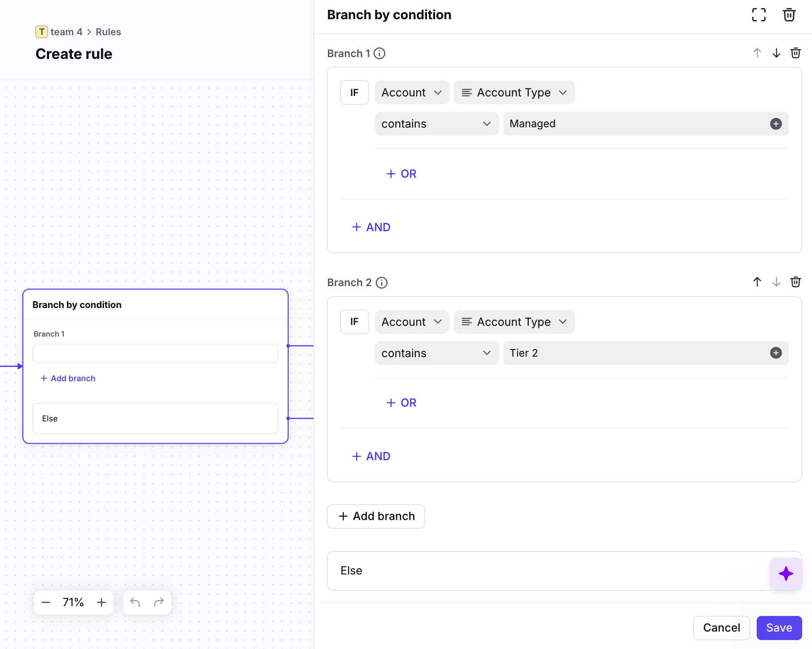Screen dimensions: 812x649
Task: Change Branch 1 contains operator
Action: [436, 124]
